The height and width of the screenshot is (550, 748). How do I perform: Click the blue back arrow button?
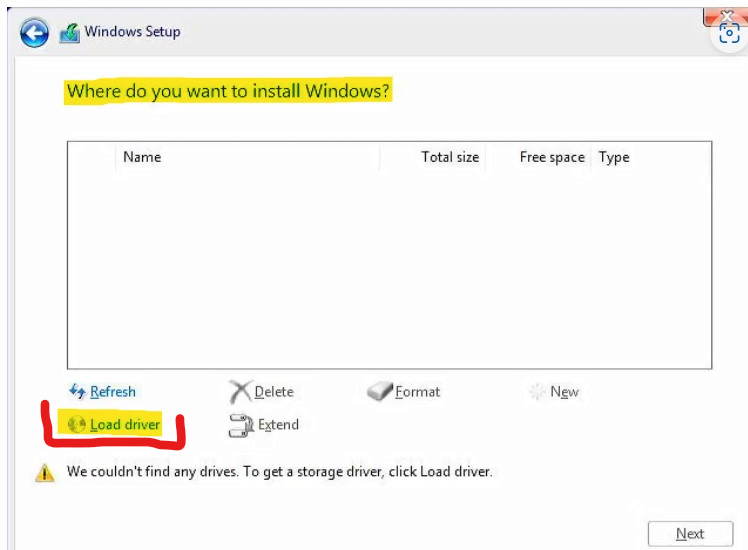tap(34, 33)
